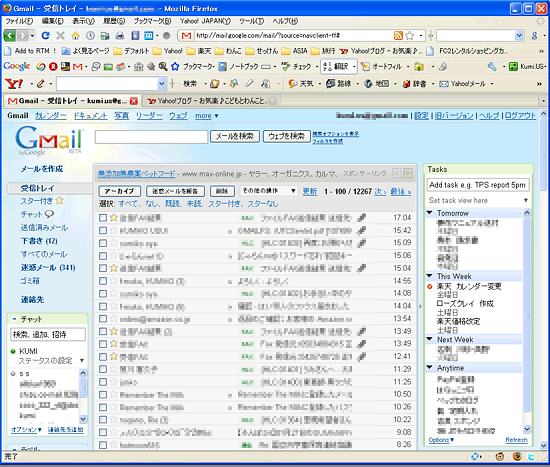The width and height of the screenshot is (550, 467).
Task: Click the Google toolbar blue bookmark star
Action: point(175,66)
